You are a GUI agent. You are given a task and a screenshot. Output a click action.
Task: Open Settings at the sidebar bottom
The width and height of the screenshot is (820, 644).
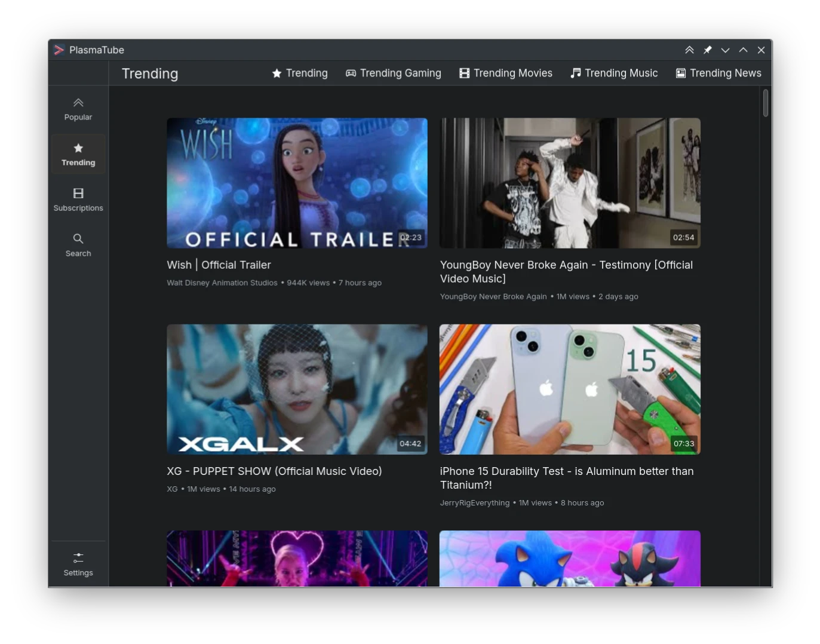pos(78,565)
